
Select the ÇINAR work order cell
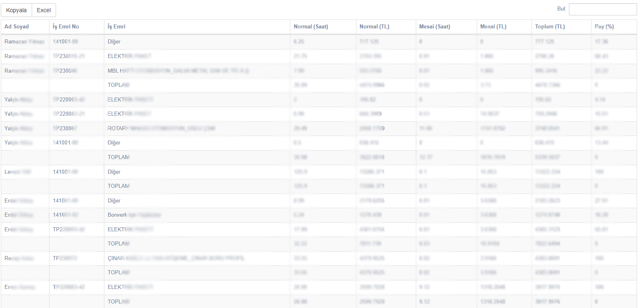point(175,258)
